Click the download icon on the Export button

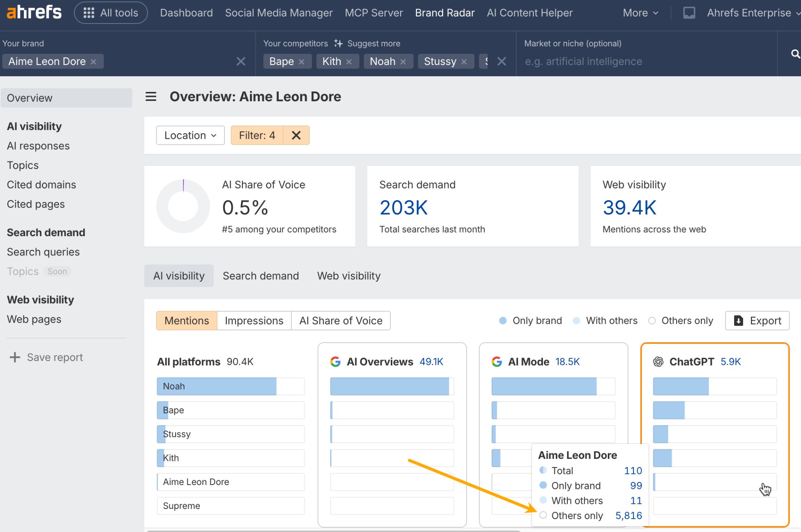(x=738, y=320)
